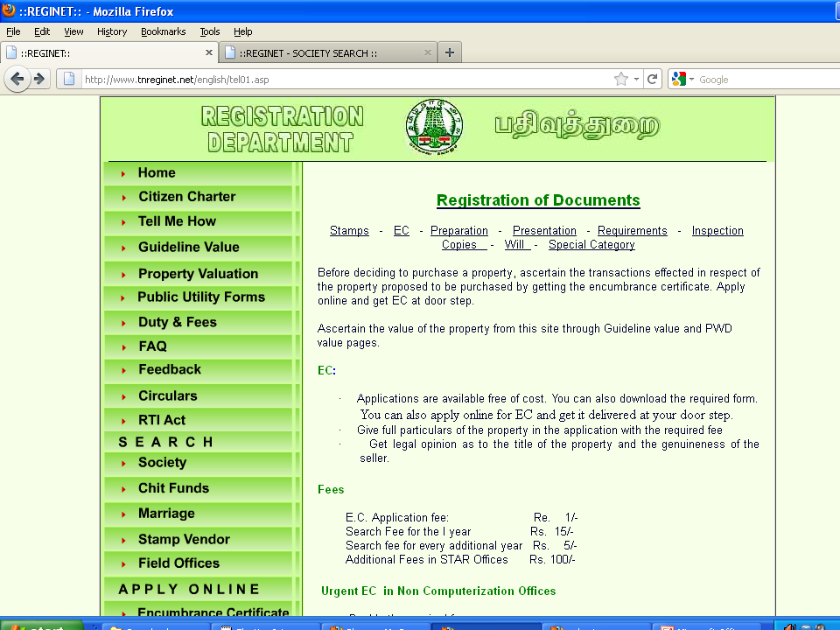Follow the Stamps link

click(x=349, y=230)
